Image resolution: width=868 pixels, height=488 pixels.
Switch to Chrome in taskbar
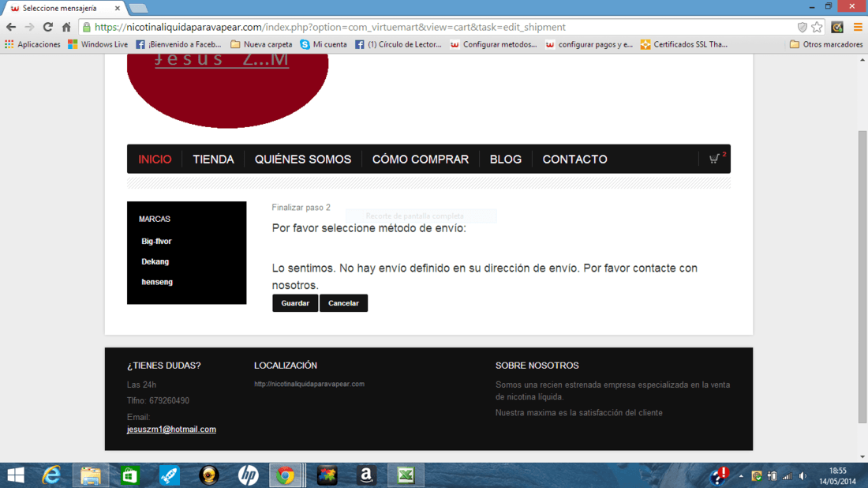click(286, 475)
